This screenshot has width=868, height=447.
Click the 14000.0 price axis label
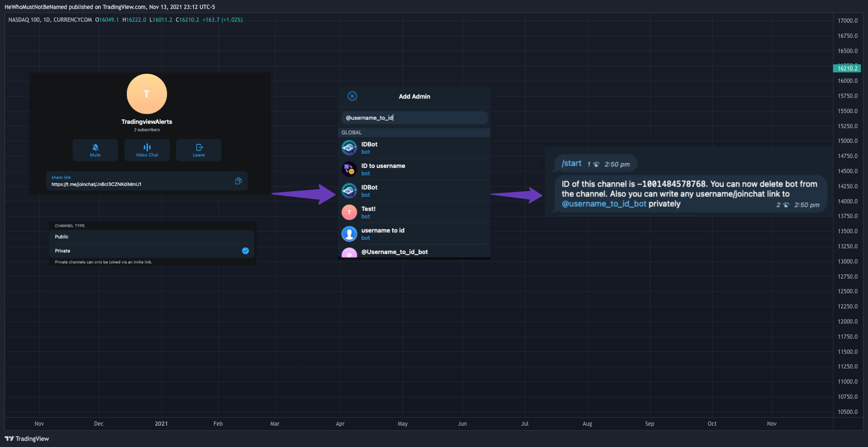pyautogui.click(x=848, y=202)
